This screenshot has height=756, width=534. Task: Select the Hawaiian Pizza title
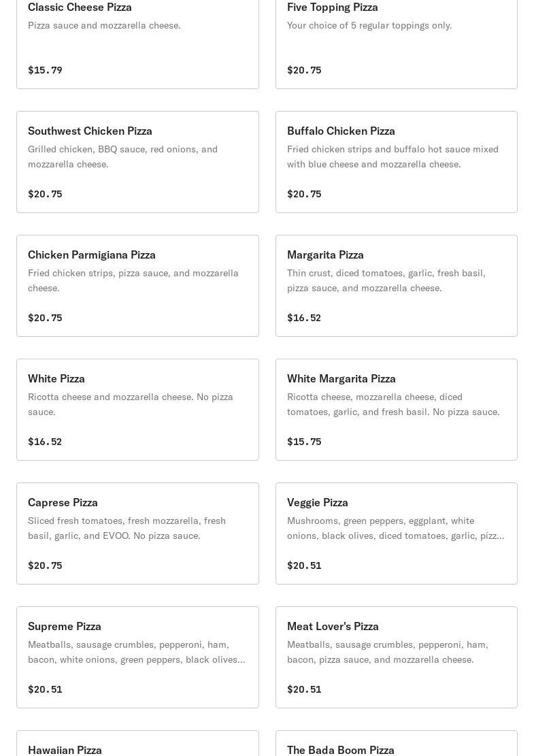click(65, 749)
